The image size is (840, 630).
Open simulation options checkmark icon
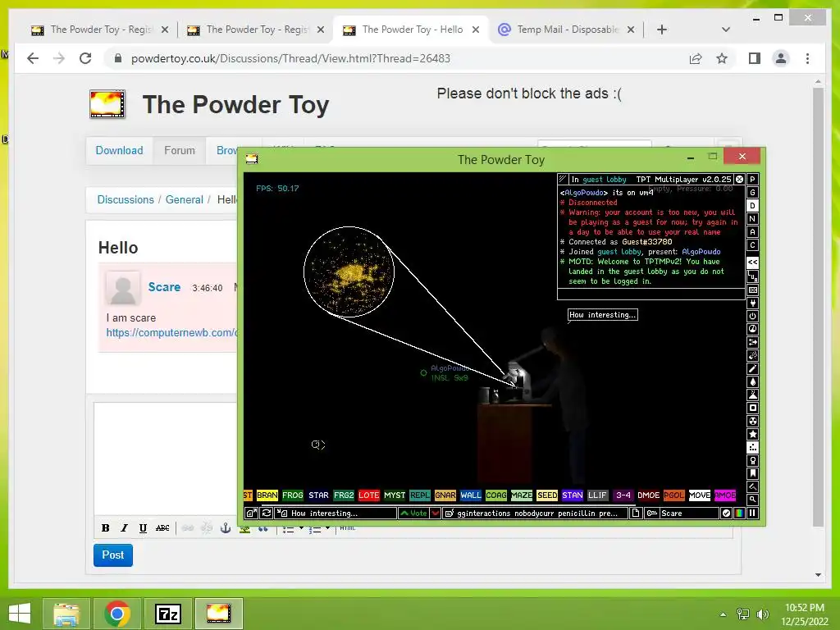coord(726,514)
